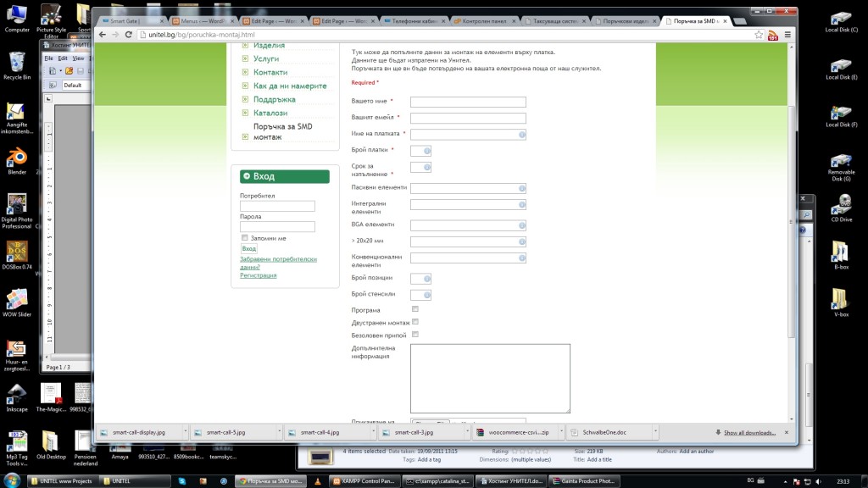Open the Регистрация link
Viewport: 868px width, 488px height.
coord(258,275)
